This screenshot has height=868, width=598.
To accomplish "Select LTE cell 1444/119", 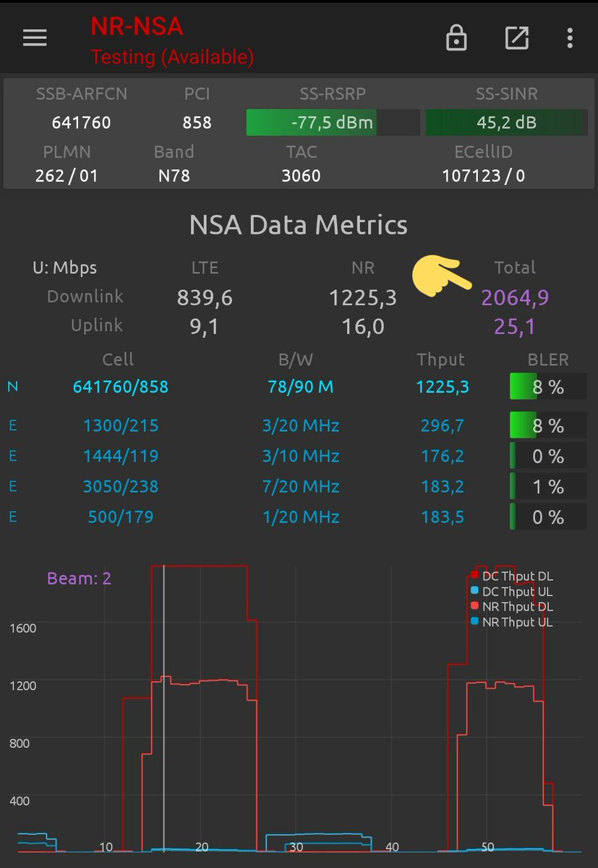I will click(x=120, y=456).
